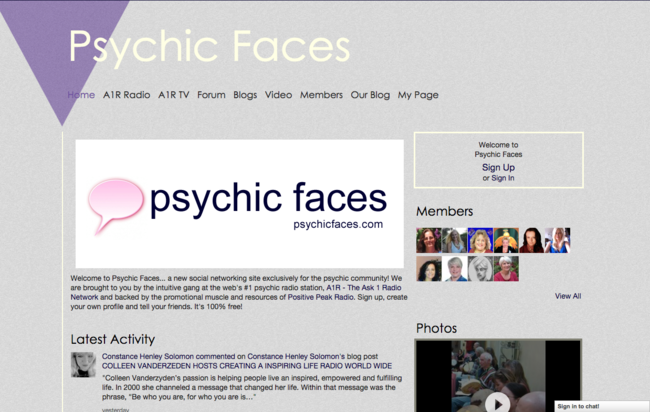Open gray-haired member avatar on white background

[x=454, y=269]
